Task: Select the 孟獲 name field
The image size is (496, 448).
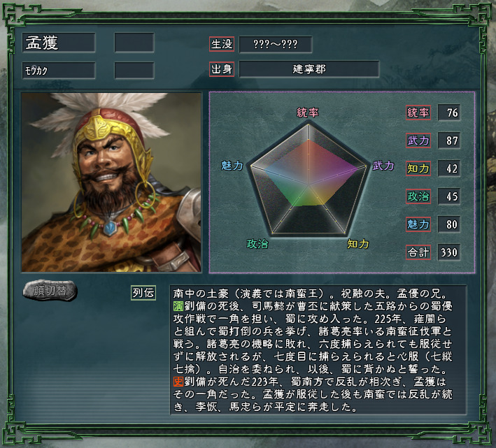Action: coord(59,43)
